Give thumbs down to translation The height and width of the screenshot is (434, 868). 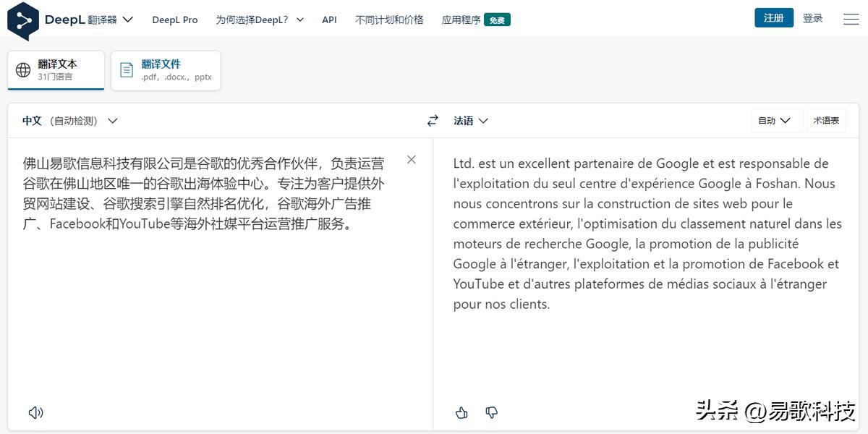click(x=492, y=412)
